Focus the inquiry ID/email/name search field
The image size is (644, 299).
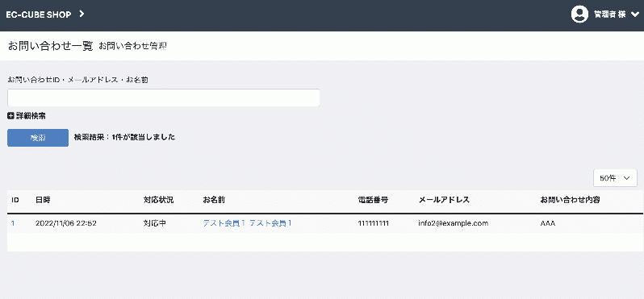[164, 98]
